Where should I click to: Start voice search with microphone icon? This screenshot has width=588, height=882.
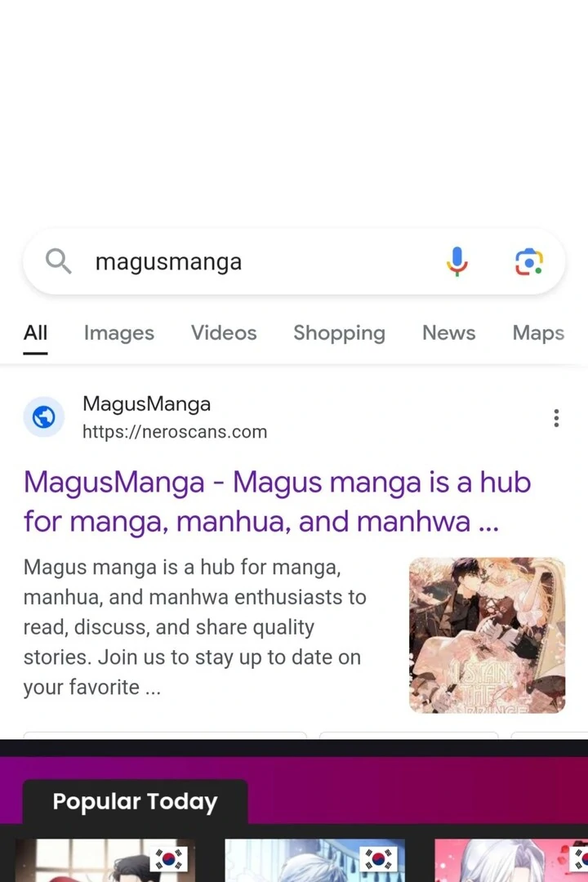pyautogui.click(x=457, y=261)
